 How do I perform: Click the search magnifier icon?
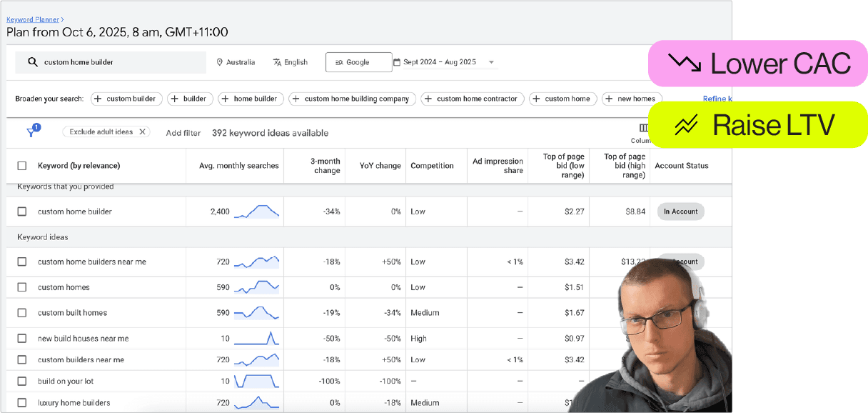pos(32,62)
